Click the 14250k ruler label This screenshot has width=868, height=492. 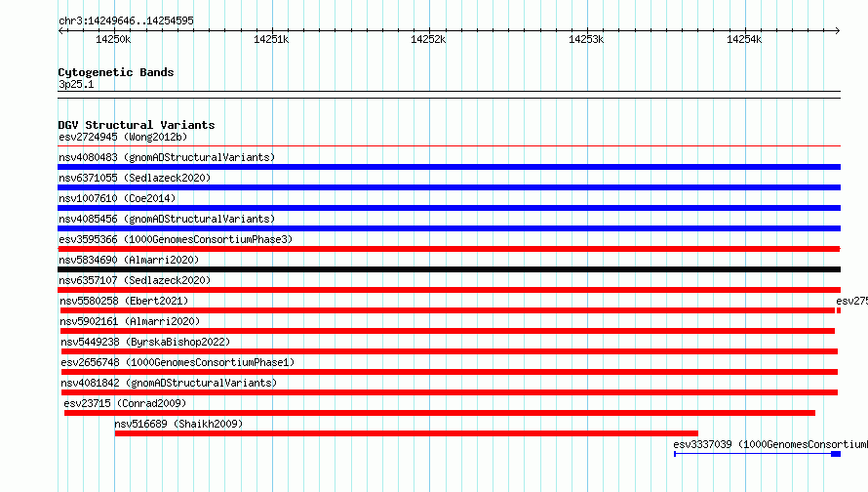coord(113,39)
